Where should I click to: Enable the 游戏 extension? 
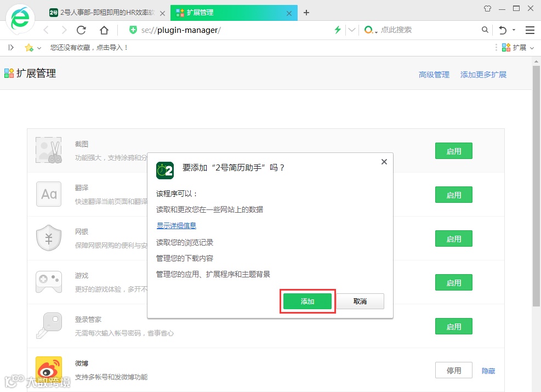(x=454, y=282)
